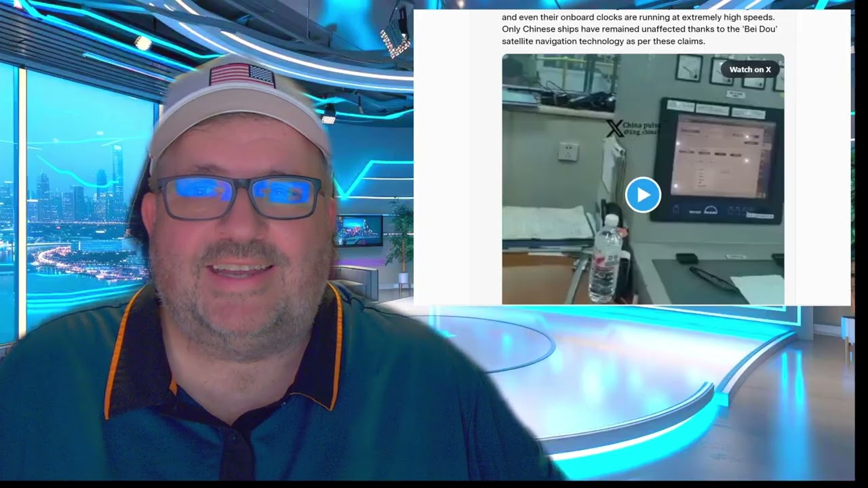The width and height of the screenshot is (868, 488).
Task: Click the line mentioning onboard clocks running fast
Action: coord(638,17)
